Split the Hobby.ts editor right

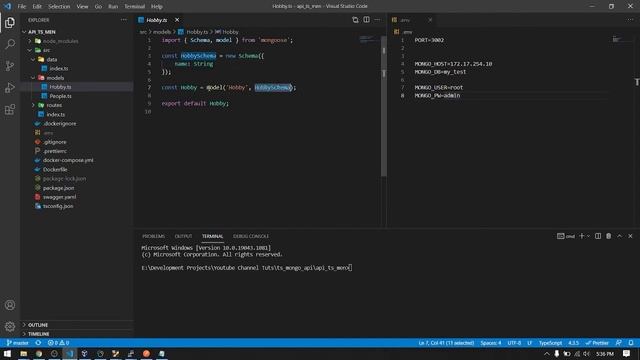click(367, 20)
